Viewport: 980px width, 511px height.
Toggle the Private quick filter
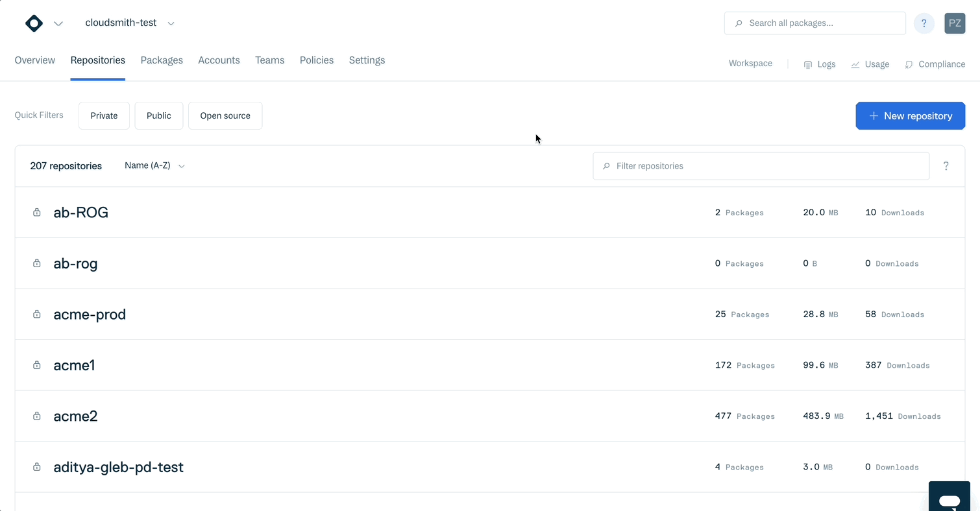coord(104,115)
